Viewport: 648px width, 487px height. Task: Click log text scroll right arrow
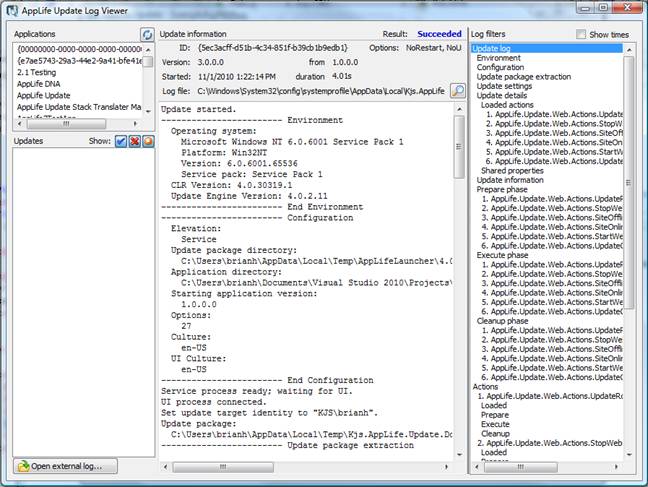[446, 467]
